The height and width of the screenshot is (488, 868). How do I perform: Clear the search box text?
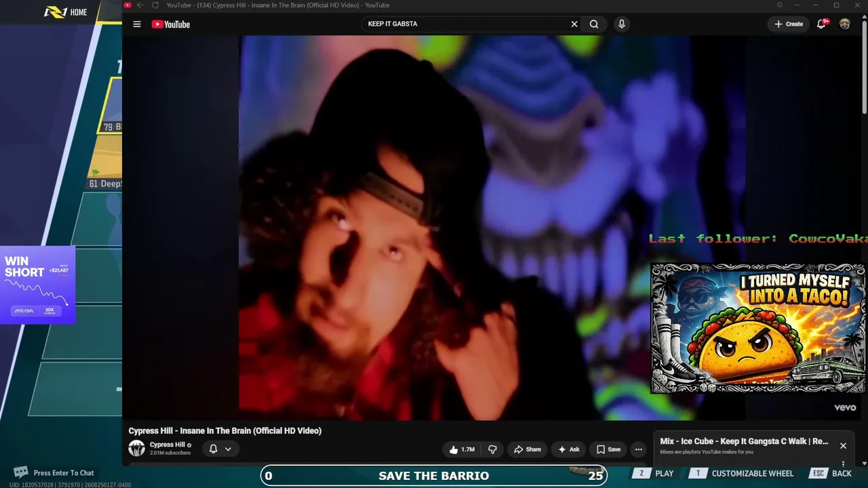574,24
